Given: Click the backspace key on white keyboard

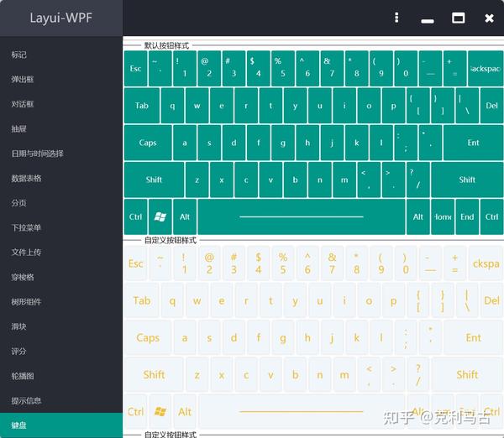Looking at the screenshot, I should [486, 263].
